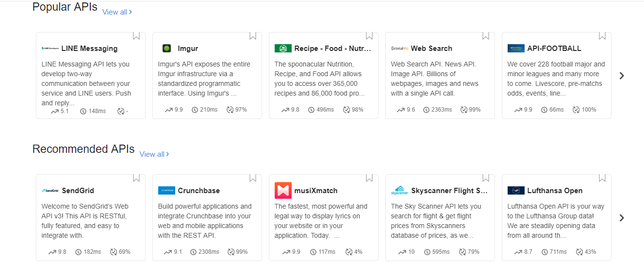Toggle bookmark on Lufthansa Open card
The image size is (644, 263).
coord(602,178)
